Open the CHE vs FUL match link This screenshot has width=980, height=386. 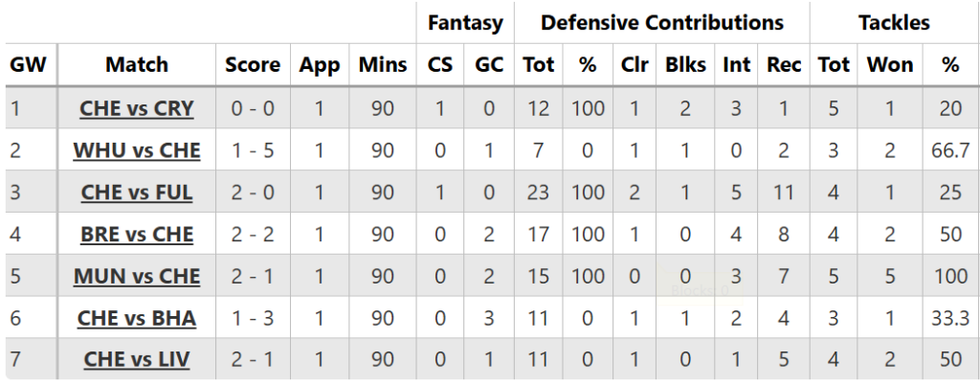[137, 193]
